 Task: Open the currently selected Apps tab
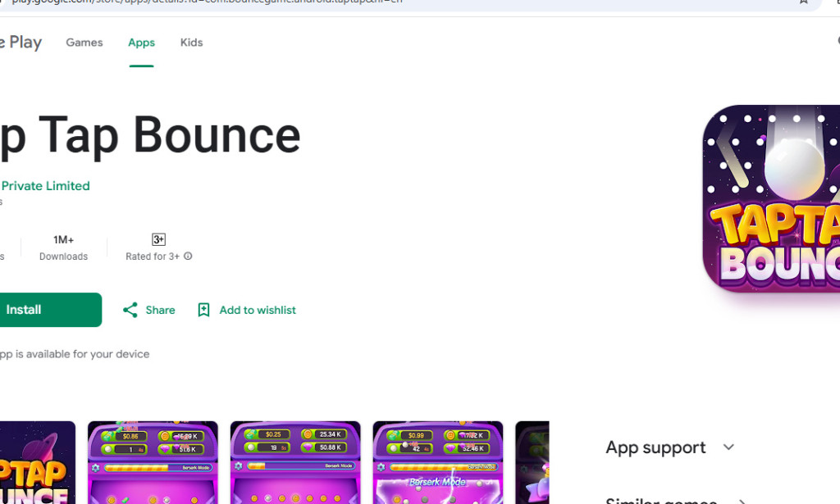[x=141, y=42]
